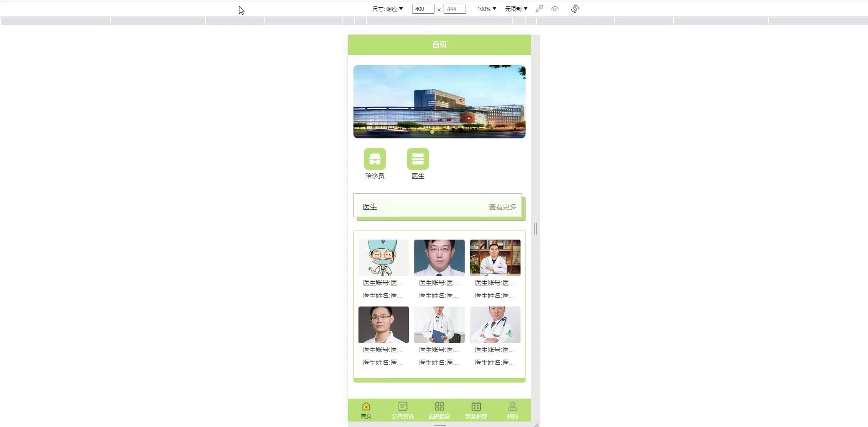Open the doctor with glasses on dark gray background

click(384, 325)
